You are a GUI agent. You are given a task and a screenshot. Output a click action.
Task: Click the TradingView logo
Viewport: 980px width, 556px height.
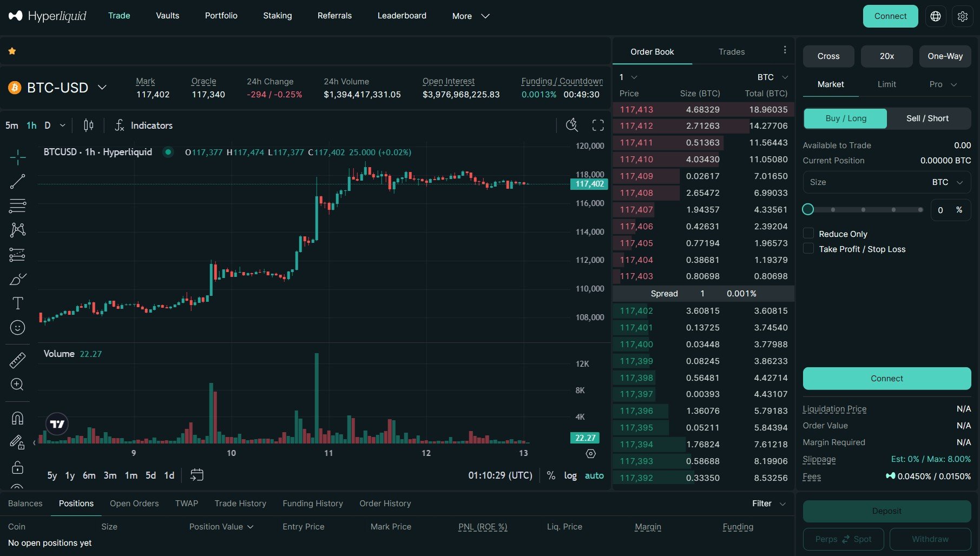point(57,424)
